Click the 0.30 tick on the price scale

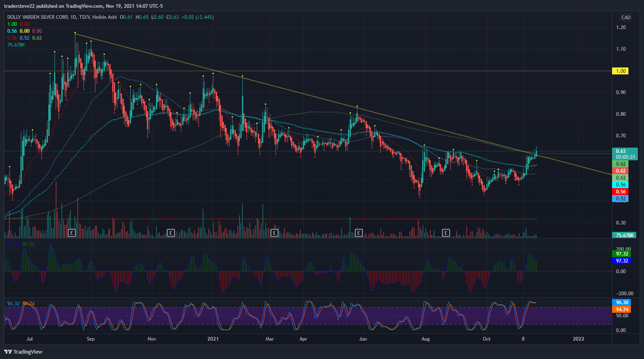(x=621, y=223)
